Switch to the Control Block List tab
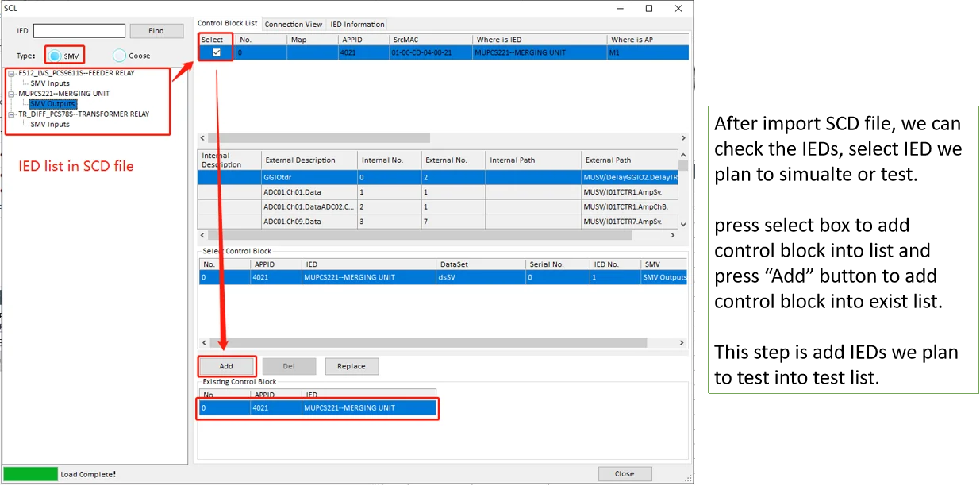The width and height of the screenshot is (980, 486). (227, 23)
